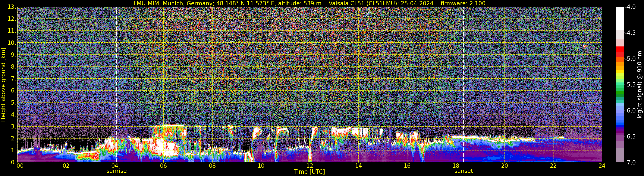Click the 'sunrise' label below the axis
644x176 pixels.
[x=116, y=171]
